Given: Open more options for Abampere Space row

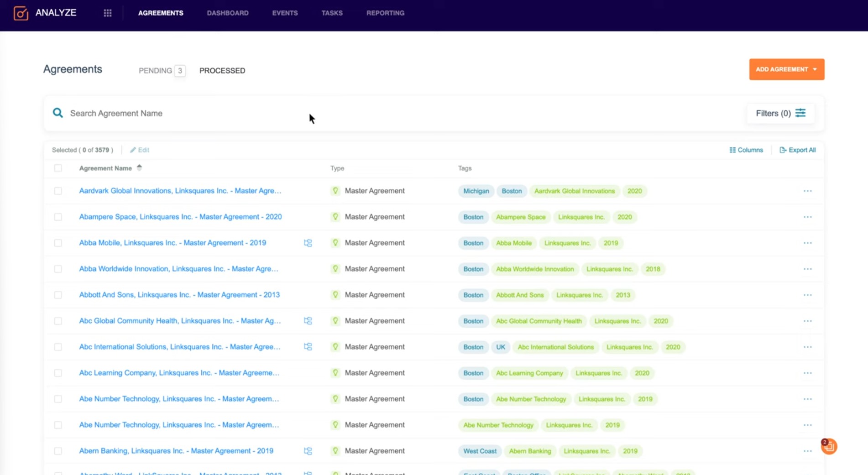Looking at the screenshot, I should [x=808, y=217].
